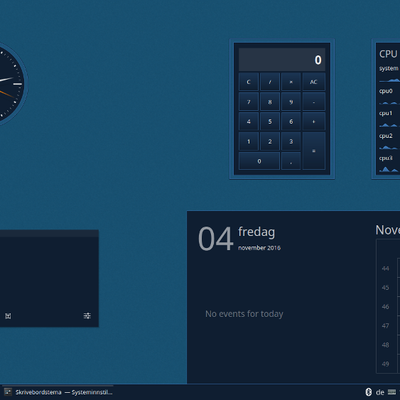The height and width of the screenshot is (400, 400).
Task: Click the bottom-left icon in the dark widget
Action: click(x=8, y=316)
